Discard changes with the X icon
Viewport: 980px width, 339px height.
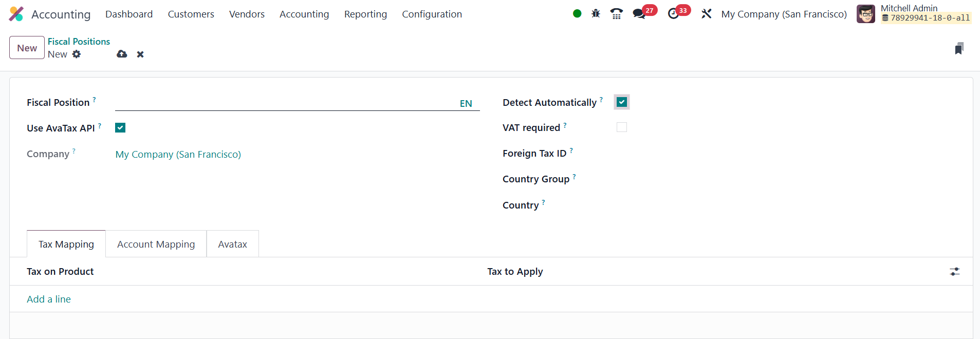point(140,54)
